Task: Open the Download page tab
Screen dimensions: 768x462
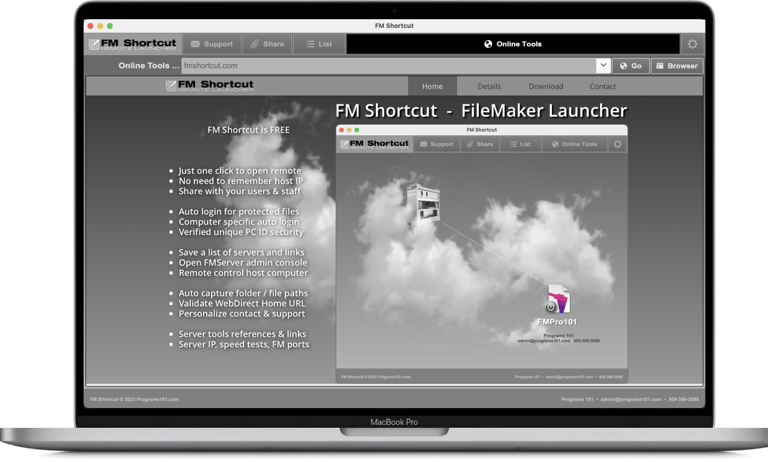Action: pos(546,86)
